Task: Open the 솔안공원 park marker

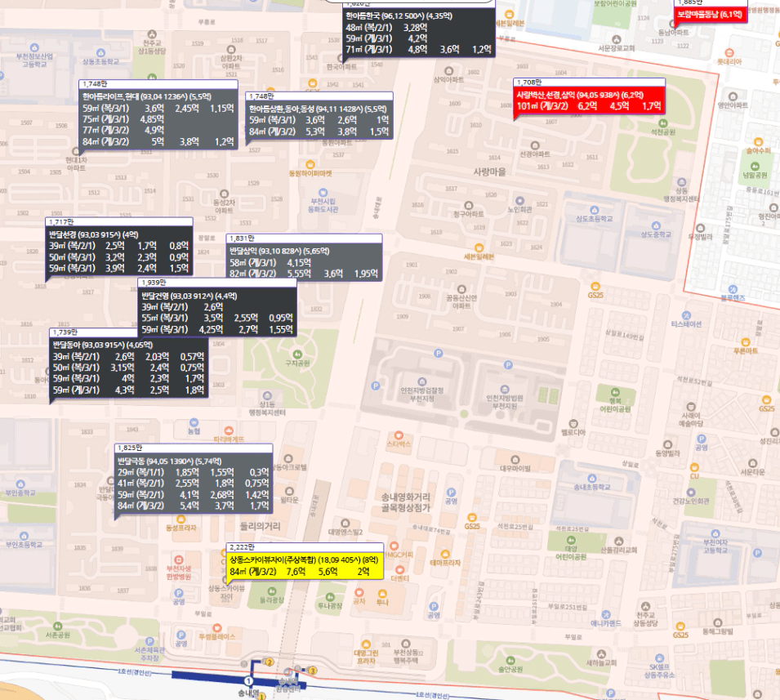Action: pyautogui.click(x=510, y=661)
